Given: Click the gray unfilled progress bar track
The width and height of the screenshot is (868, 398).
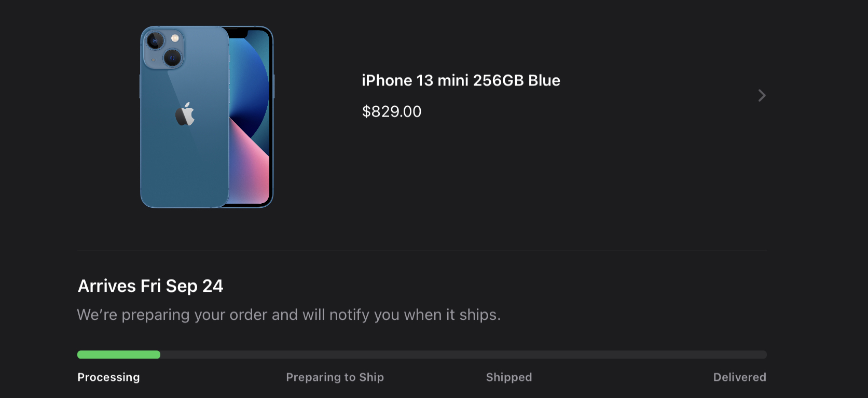Looking at the screenshot, I should click(462, 354).
